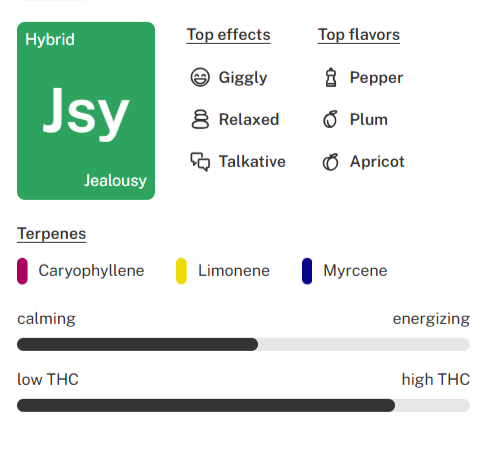Click the Relaxed stacked stones icon
The image size is (481, 451).
point(200,119)
